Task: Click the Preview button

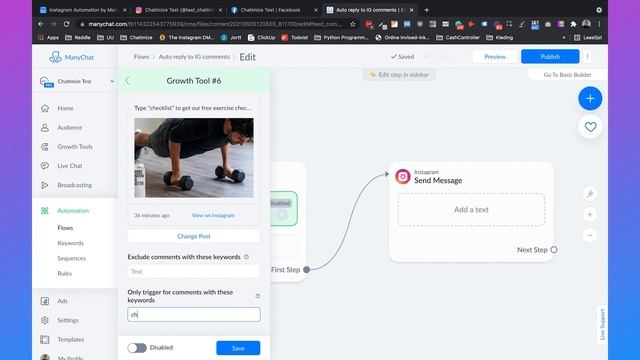Action: point(495,57)
